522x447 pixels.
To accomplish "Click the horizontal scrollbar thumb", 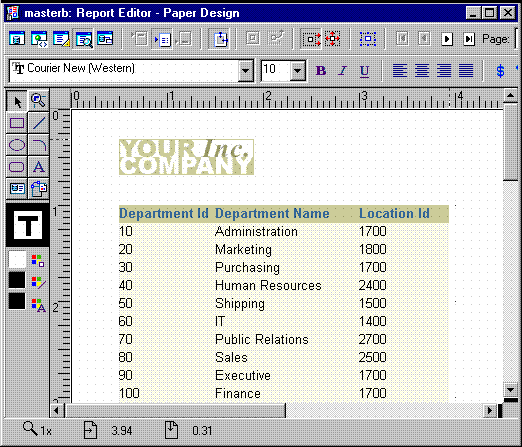I will (176, 410).
